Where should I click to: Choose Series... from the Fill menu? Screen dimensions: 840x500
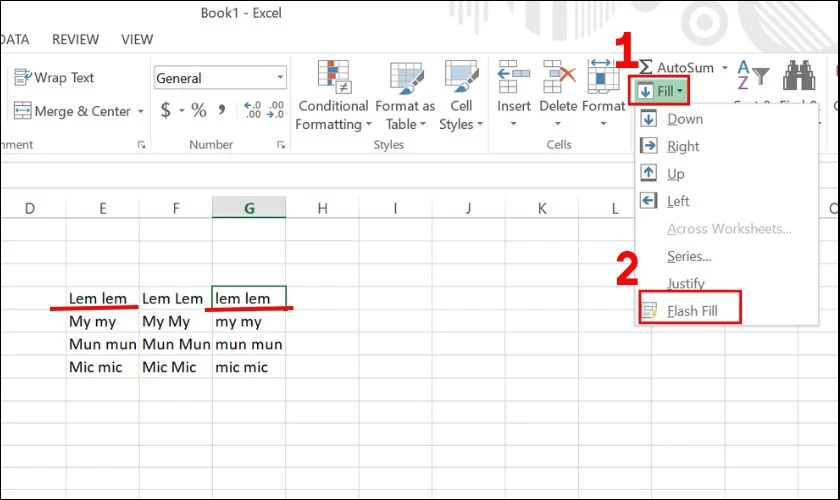[x=727, y=256]
